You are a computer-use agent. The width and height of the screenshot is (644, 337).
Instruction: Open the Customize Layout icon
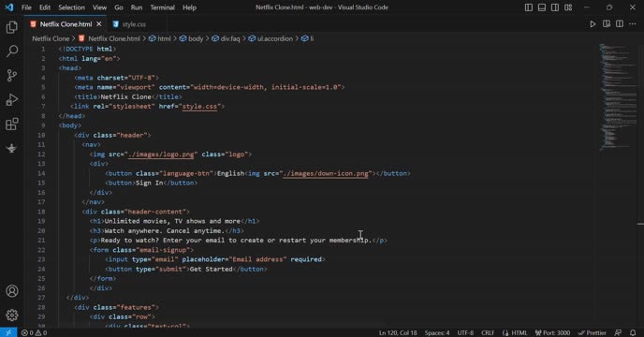point(568,7)
